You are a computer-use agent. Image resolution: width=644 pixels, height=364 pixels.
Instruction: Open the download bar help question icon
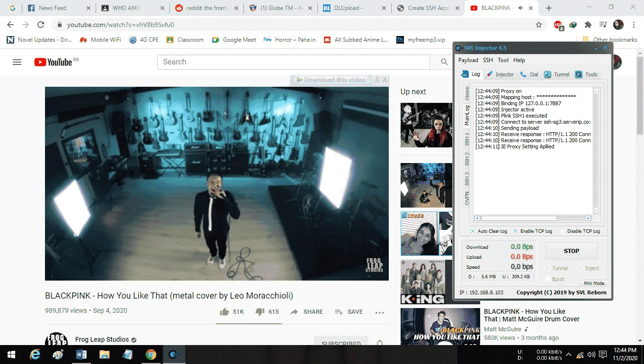pos(377,80)
